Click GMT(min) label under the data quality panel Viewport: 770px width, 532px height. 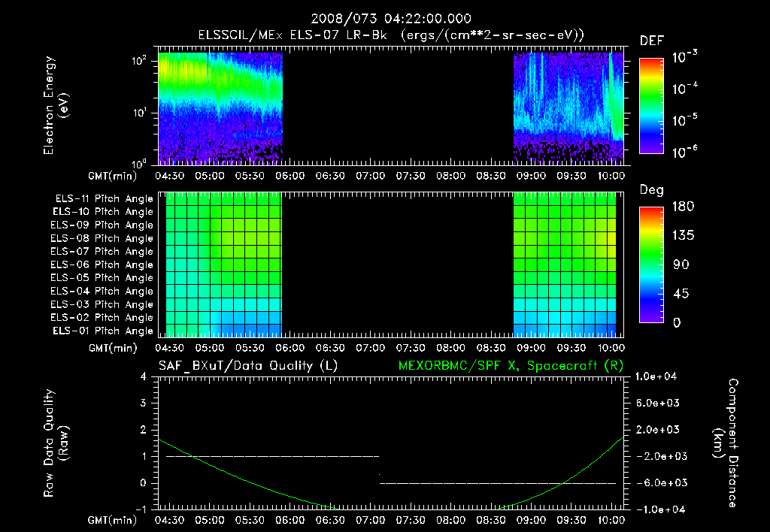tap(113, 520)
